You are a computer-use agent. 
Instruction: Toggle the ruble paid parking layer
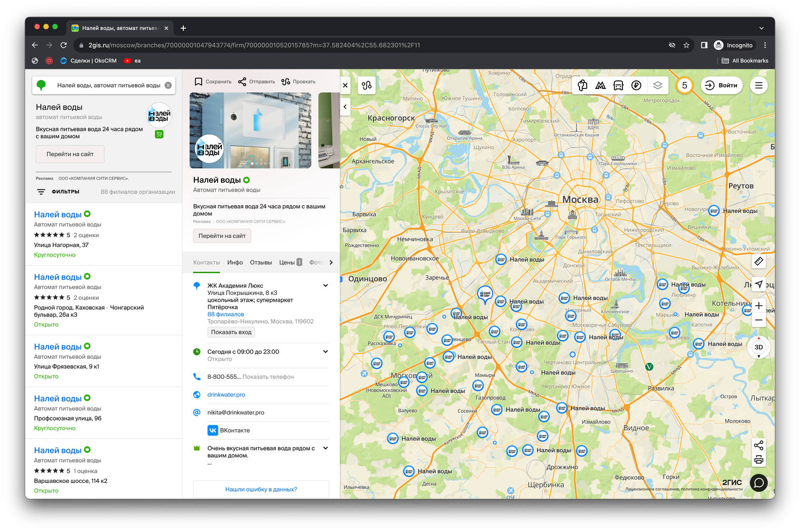(636, 86)
